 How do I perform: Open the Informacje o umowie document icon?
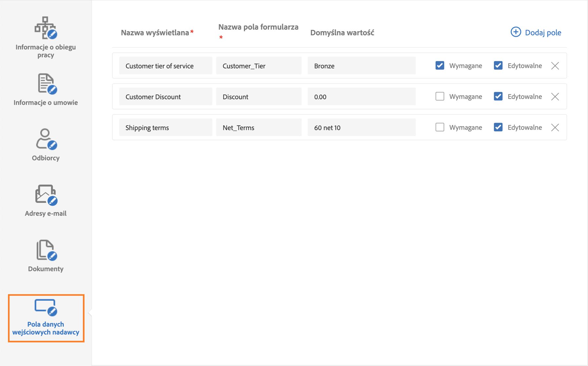pos(47,84)
